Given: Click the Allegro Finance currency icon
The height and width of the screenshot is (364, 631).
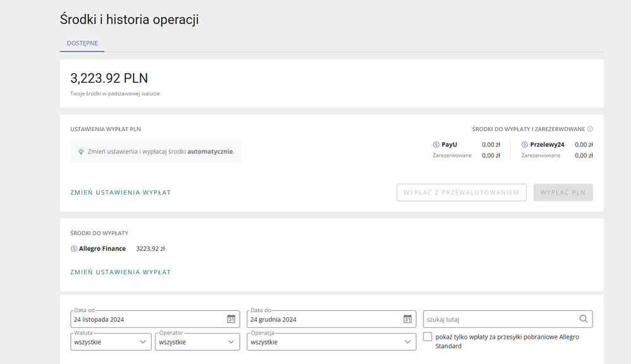Looking at the screenshot, I should tap(74, 249).
